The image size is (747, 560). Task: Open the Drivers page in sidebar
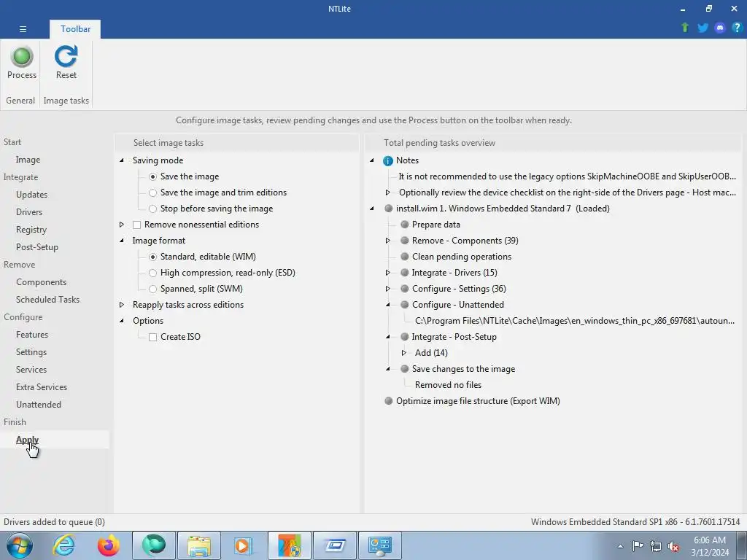[x=29, y=212]
